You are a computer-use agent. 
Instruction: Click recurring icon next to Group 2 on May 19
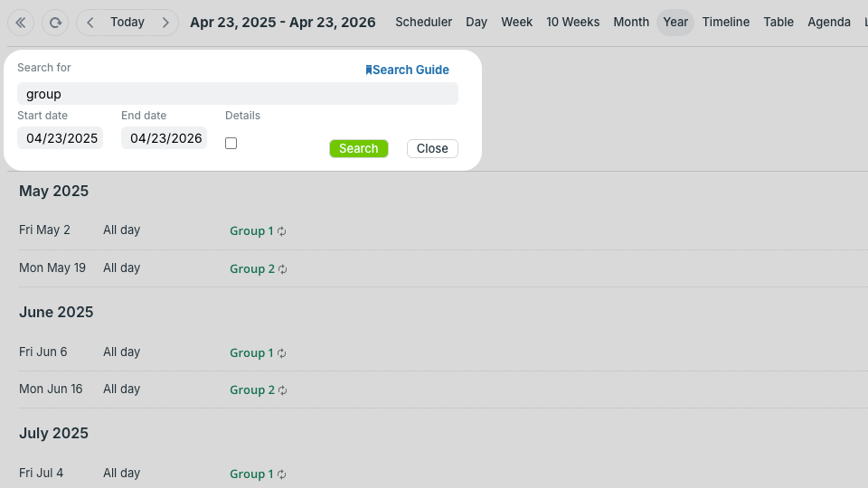click(283, 269)
